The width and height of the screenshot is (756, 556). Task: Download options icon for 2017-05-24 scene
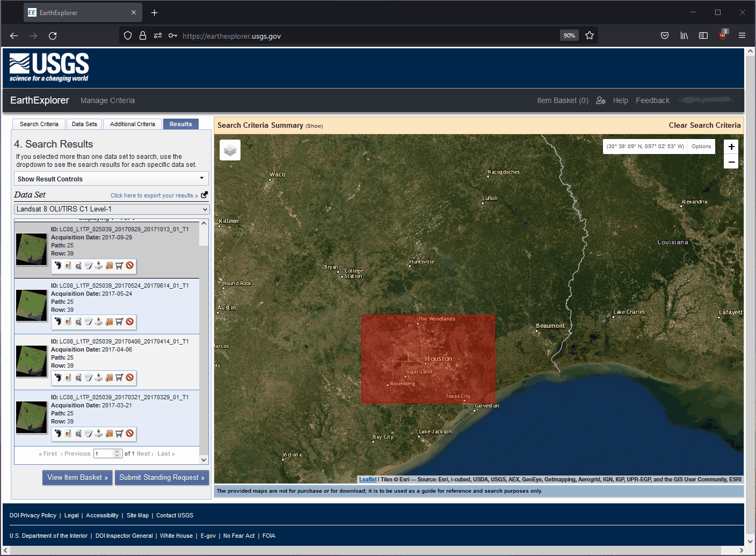pyautogui.click(x=99, y=321)
